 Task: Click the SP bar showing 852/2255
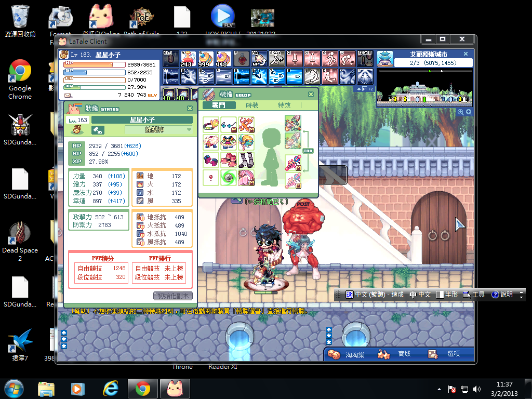point(95,72)
